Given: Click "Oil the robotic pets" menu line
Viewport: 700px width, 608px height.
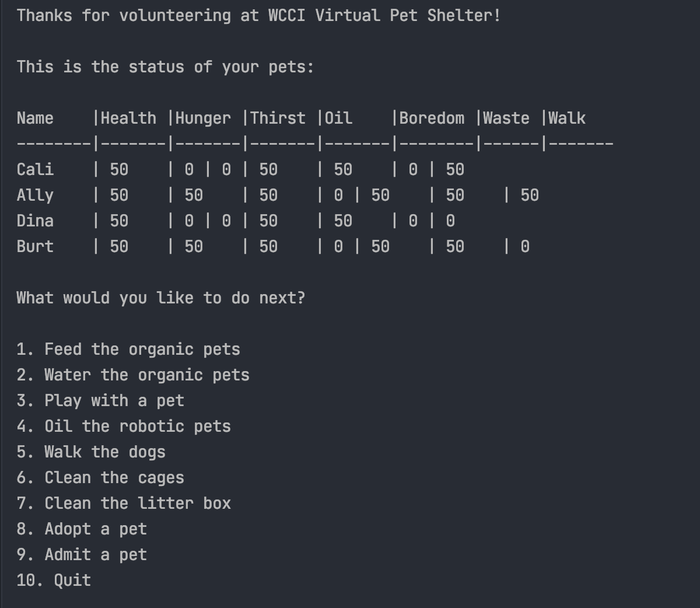Looking at the screenshot, I should coord(124,427).
